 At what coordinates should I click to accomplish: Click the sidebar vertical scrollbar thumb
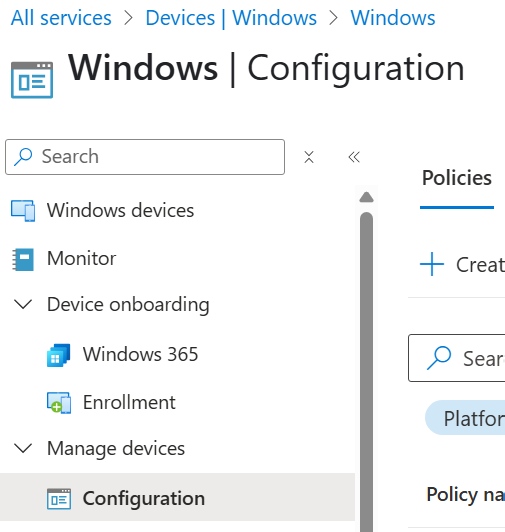point(366,372)
